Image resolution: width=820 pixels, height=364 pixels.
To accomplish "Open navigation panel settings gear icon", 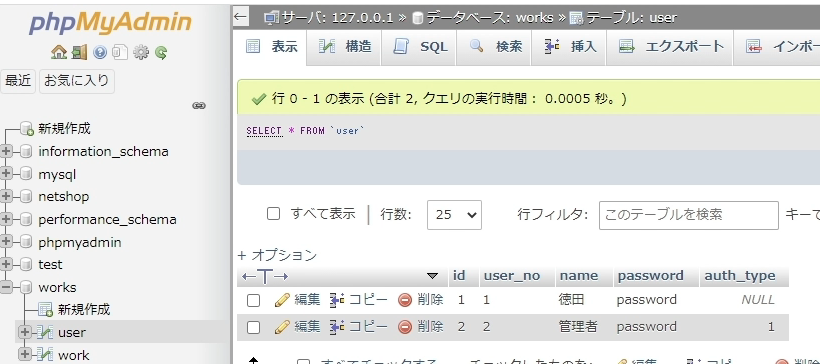I will pyautogui.click(x=141, y=52).
